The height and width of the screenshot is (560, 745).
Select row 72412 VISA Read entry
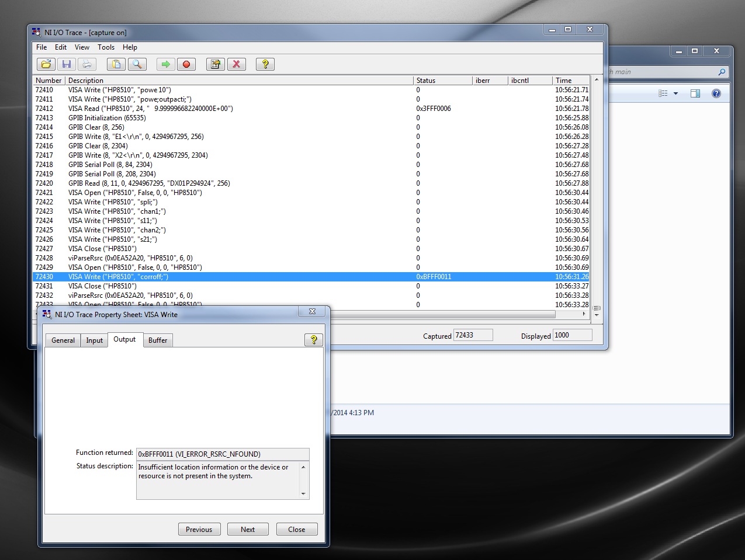click(311, 109)
